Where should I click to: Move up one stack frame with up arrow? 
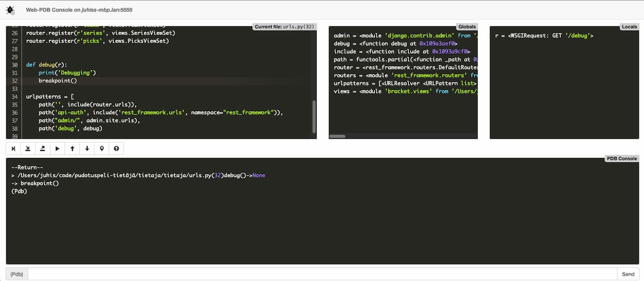(x=72, y=148)
